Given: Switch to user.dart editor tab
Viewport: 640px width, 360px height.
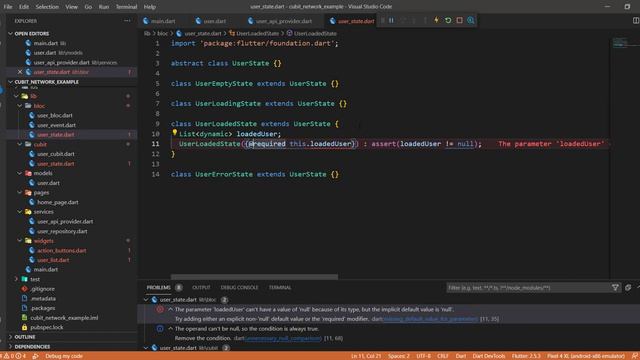Looking at the screenshot, I should point(215,21).
